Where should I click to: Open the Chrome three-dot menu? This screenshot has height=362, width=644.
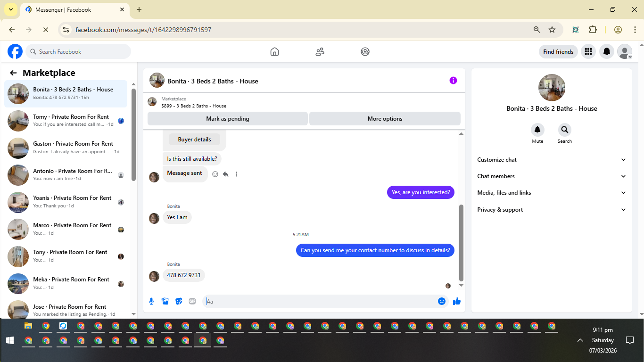[635, 30]
